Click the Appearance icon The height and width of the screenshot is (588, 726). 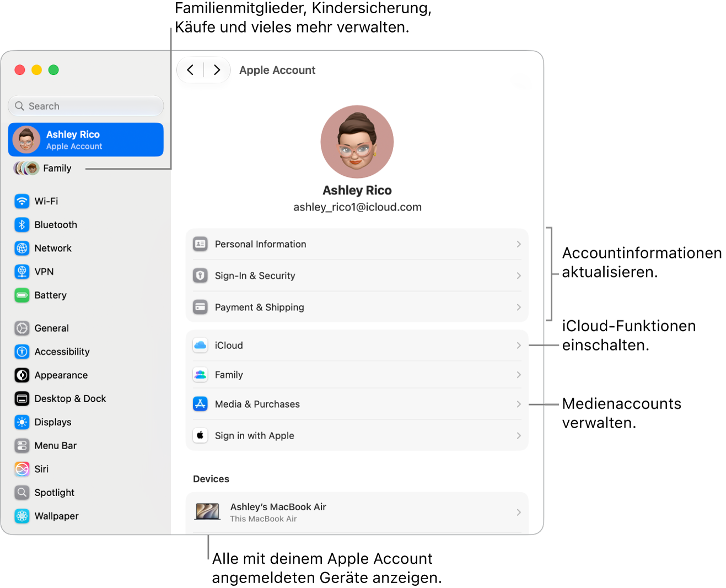(x=22, y=375)
